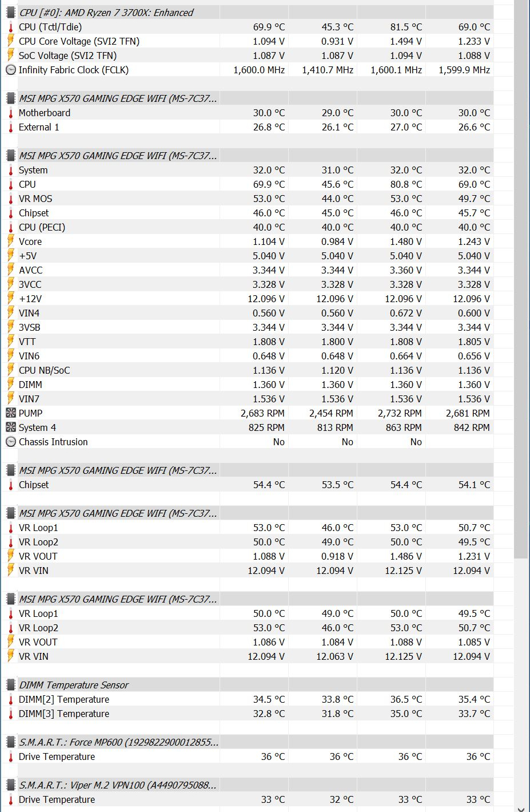Click the 0.918 V minimum VR VOUT value
530x812 pixels.
(x=337, y=556)
